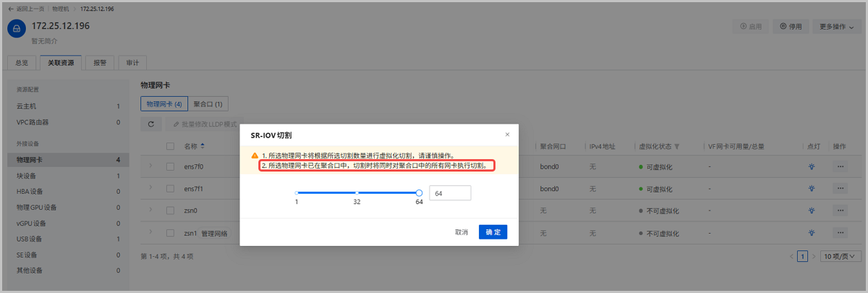The height and width of the screenshot is (293, 868).
Task: Click the sort icon next to 名称
Action: click(x=203, y=146)
